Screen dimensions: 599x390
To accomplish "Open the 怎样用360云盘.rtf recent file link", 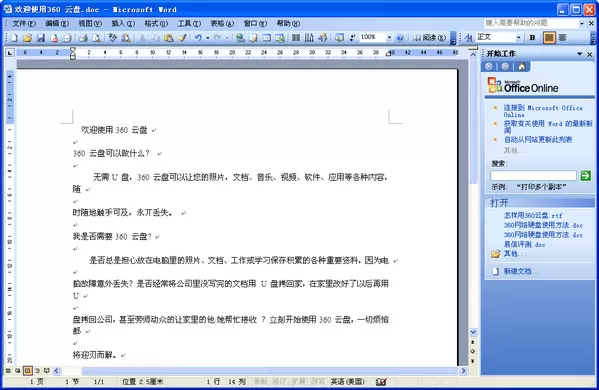I will (x=533, y=215).
